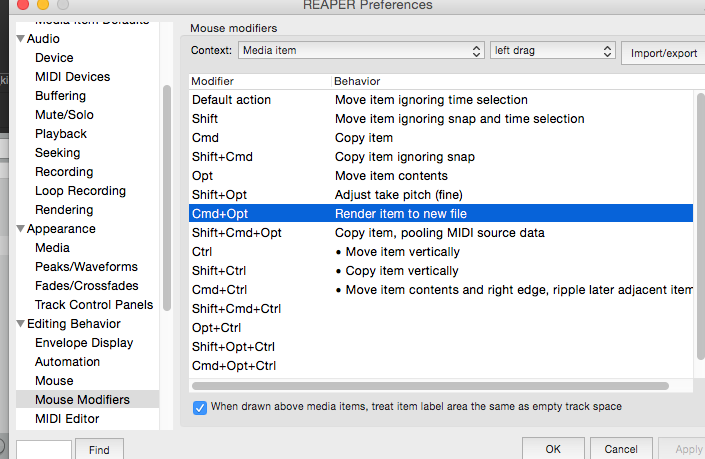Screen dimensions: 705x459
Task: Open the Context dropdown showing Media item
Action: click(362, 50)
